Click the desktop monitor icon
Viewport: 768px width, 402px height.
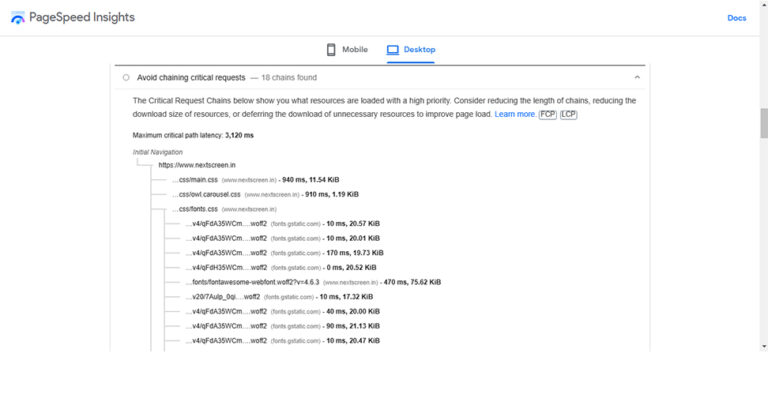(x=393, y=49)
